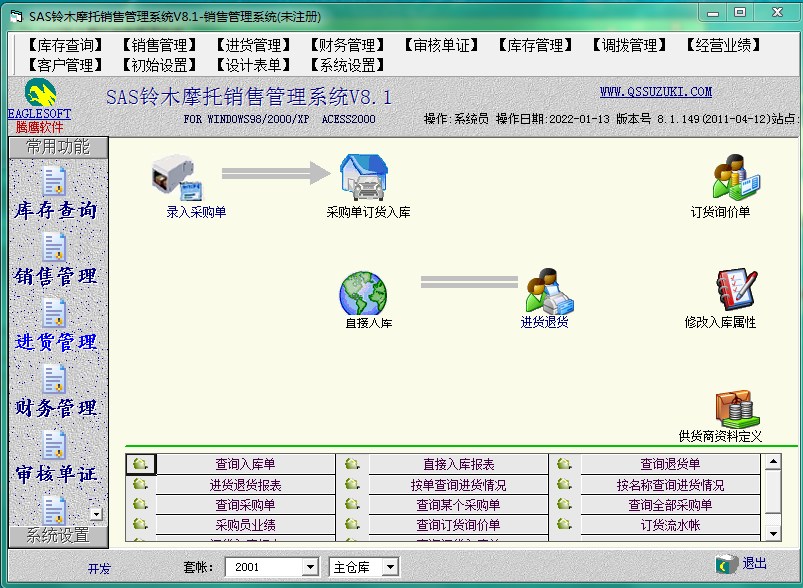Click the small icon beside 查询入库单

[x=140, y=464]
